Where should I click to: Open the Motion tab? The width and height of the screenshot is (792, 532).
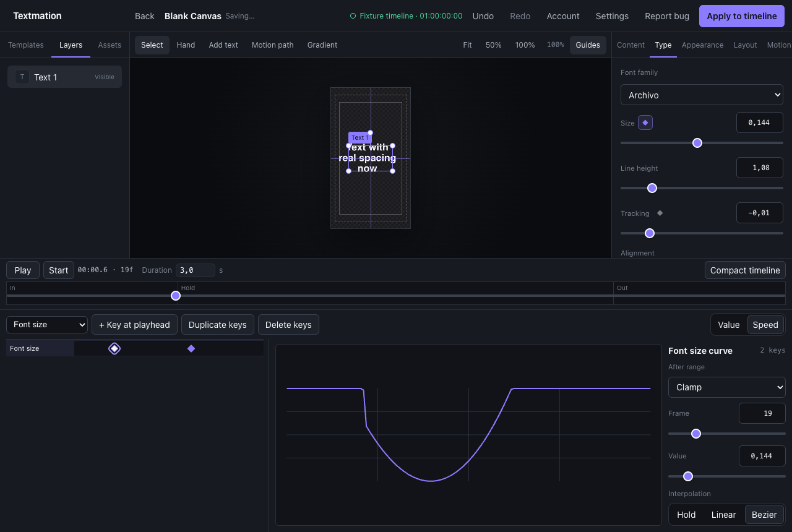(778, 45)
